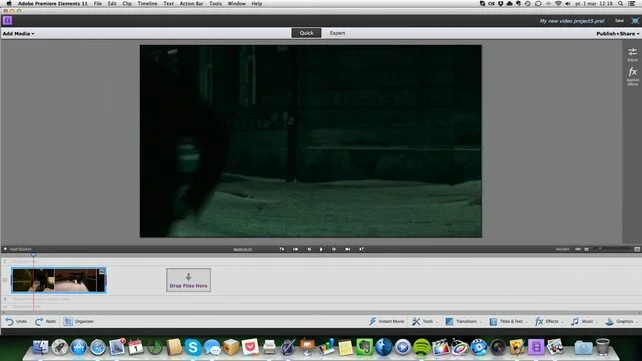Click the playhead on the timeline ruler

[33, 255]
